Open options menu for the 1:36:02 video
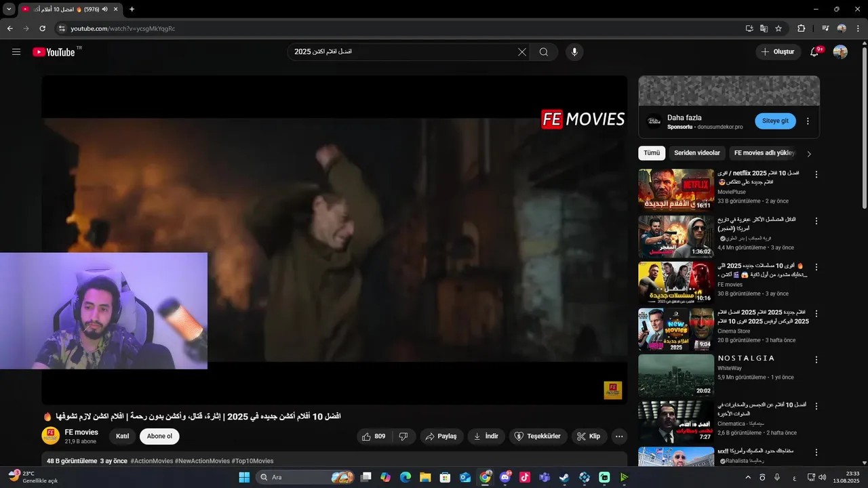 click(x=816, y=221)
